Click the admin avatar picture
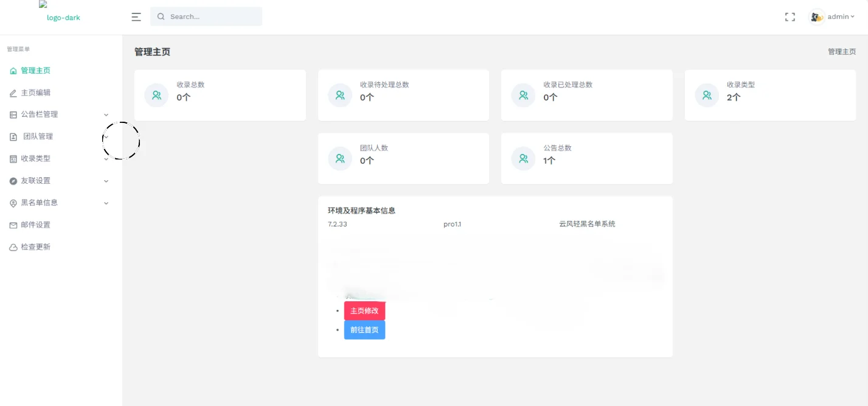 [816, 17]
